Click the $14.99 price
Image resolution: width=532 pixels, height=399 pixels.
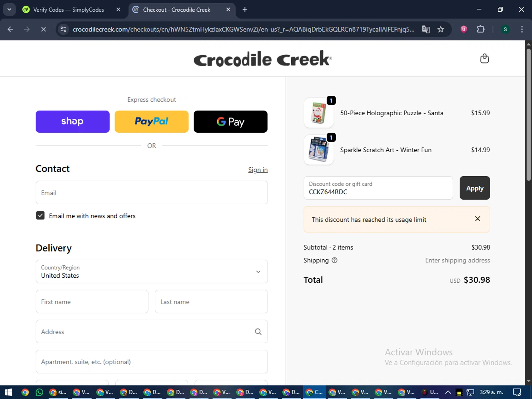pyautogui.click(x=480, y=150)
